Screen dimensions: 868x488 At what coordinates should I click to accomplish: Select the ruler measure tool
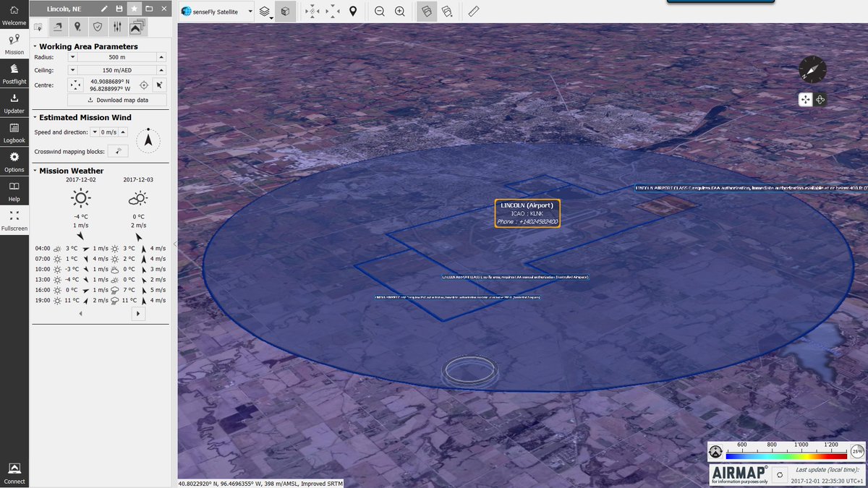click(x=474, y=12)
